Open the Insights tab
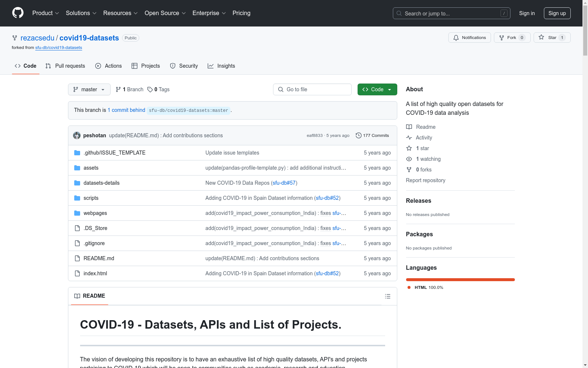Image resolution: width=588 pixels, height=368 pixels. 221,66
